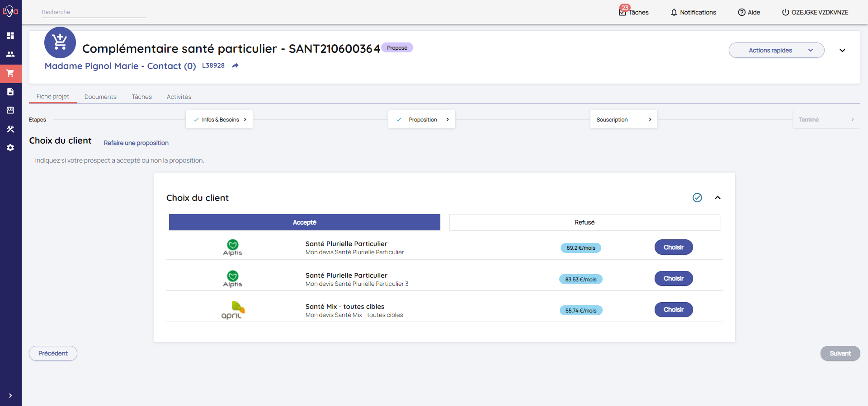The height and width of the screenshot is (406, 868).
Task: Click the Recherche search field
Action: tap(94, 12)
